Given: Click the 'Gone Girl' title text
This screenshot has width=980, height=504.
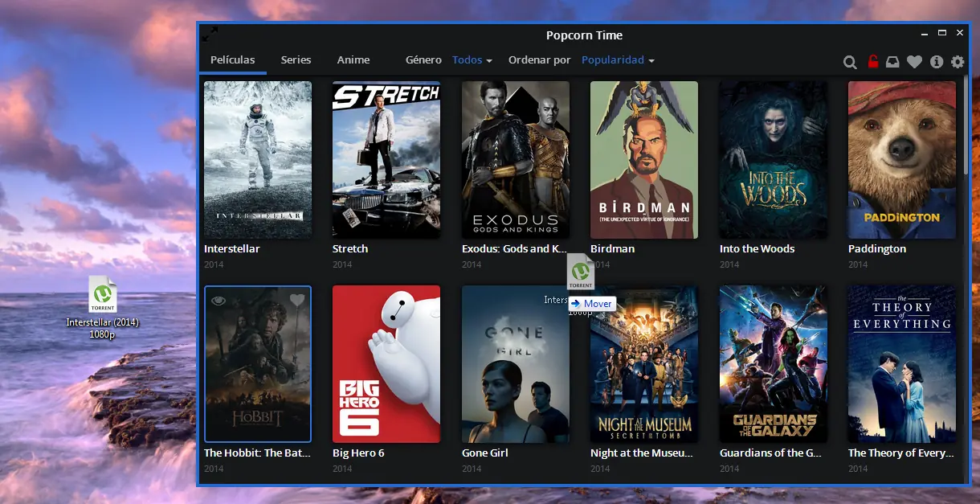Looking at the screenshot, I should (x=485, y=453).
